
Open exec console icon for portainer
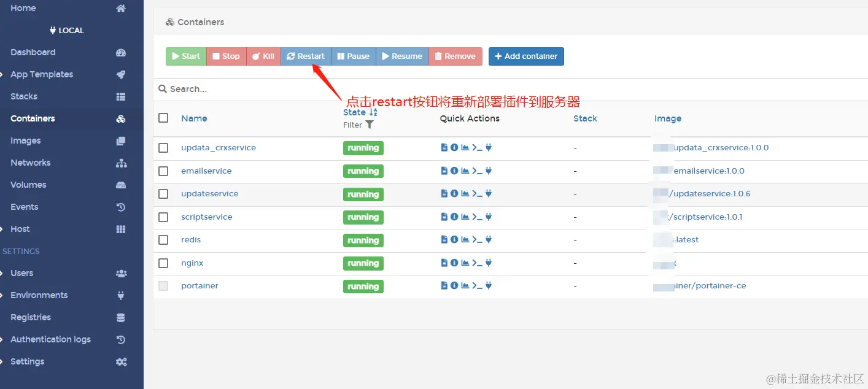click(477, 285)
